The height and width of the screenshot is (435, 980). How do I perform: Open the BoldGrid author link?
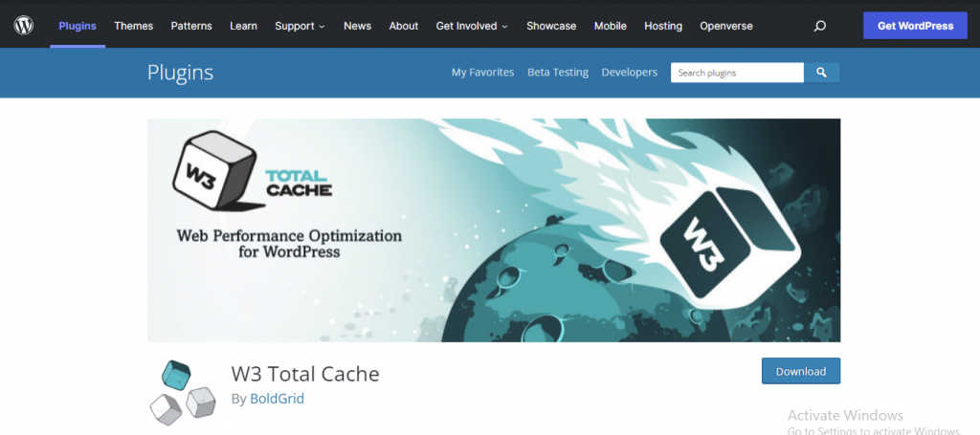[277, 399]
